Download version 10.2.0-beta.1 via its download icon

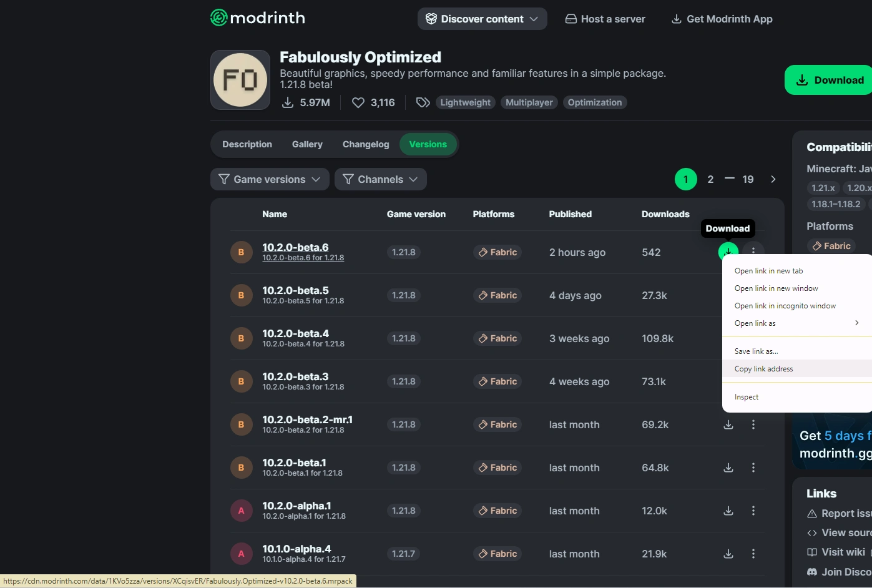click(x=728, y=468)
